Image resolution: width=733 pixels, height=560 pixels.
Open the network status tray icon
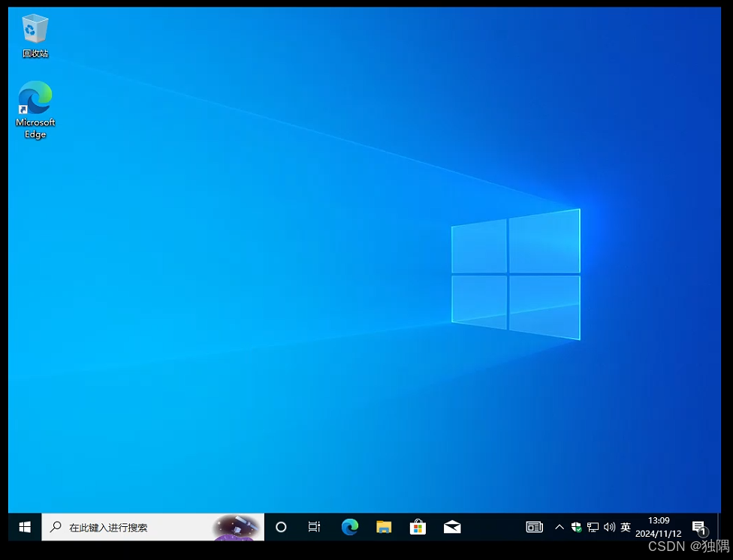[593, 527]
